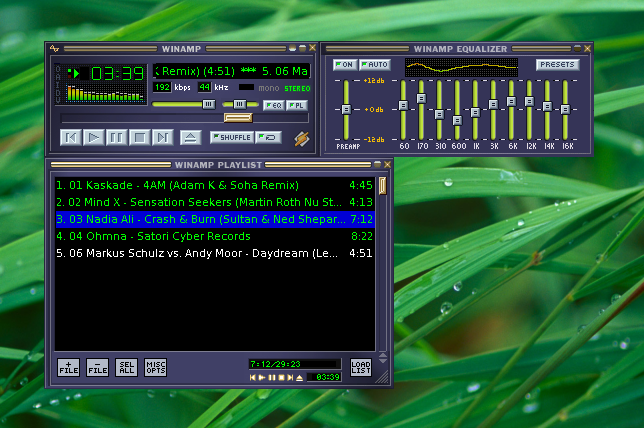The image size is (644, 428).
Task: Turn equalizer ON button
Action: coord(345,64)
